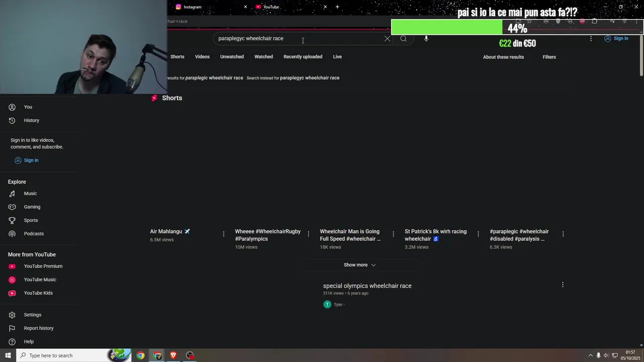Select the Videos filter chip
This screenshot has height=362, width=644.
point(202,57)
